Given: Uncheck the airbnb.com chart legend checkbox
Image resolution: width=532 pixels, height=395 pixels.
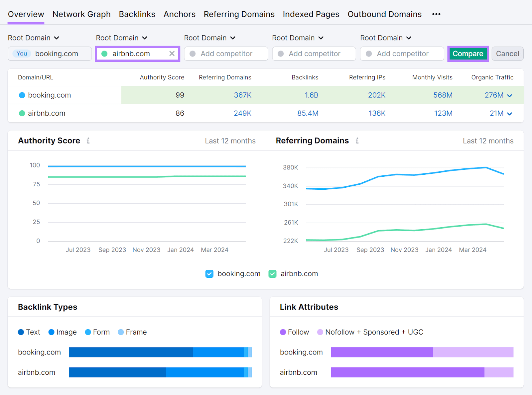Looking at the screenshot, I should tap(273, 273).
